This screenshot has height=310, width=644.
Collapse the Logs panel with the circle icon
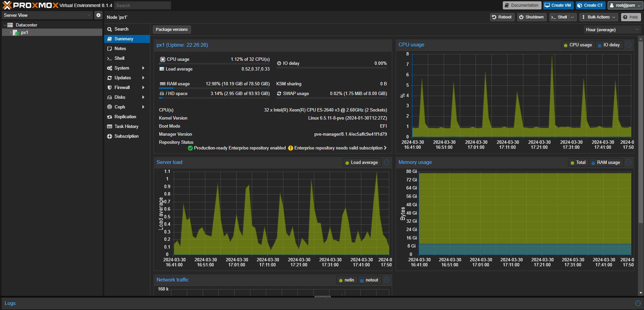pos(638,303)
